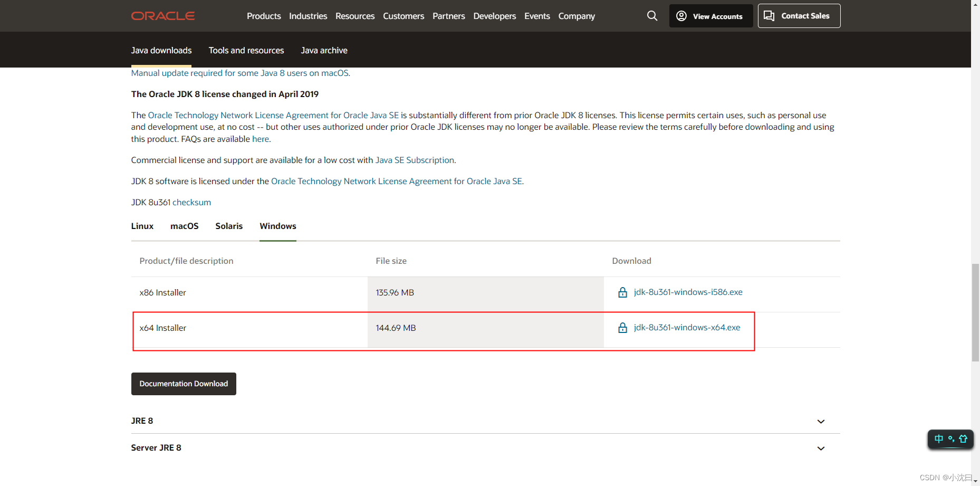Click the 中 translation icon in floating widget

[939, 439]
